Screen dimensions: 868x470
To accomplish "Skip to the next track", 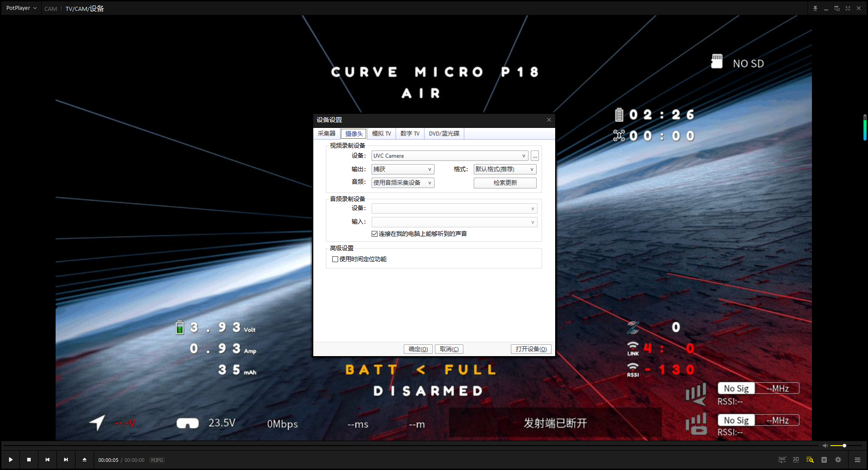I will pyautogui.click(x=66, y=460).
